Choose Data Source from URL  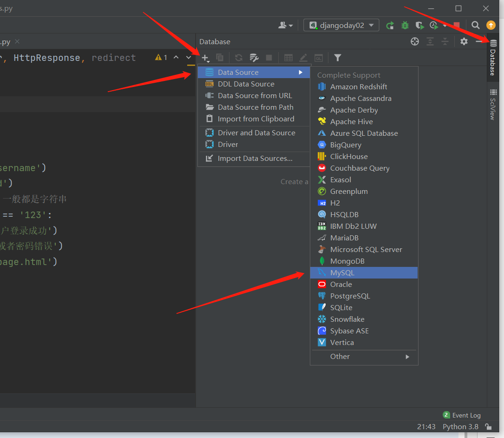pyautogui.click(x=254, y=96)
